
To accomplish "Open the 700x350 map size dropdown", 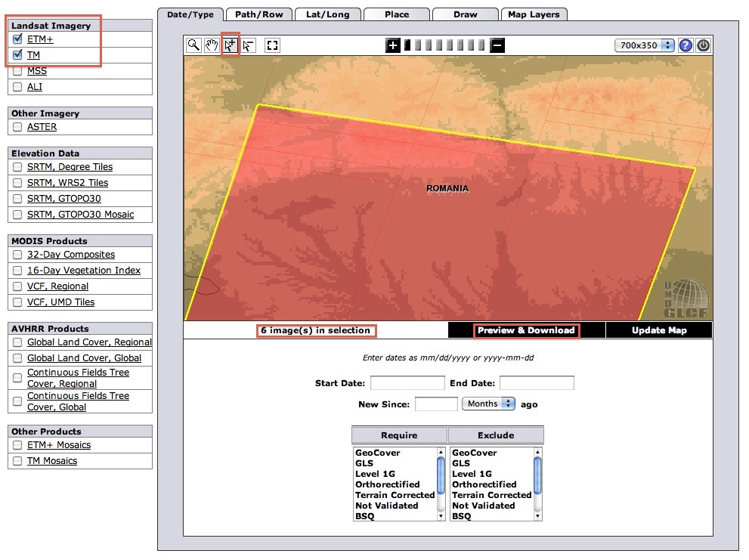I will (645, 45).
